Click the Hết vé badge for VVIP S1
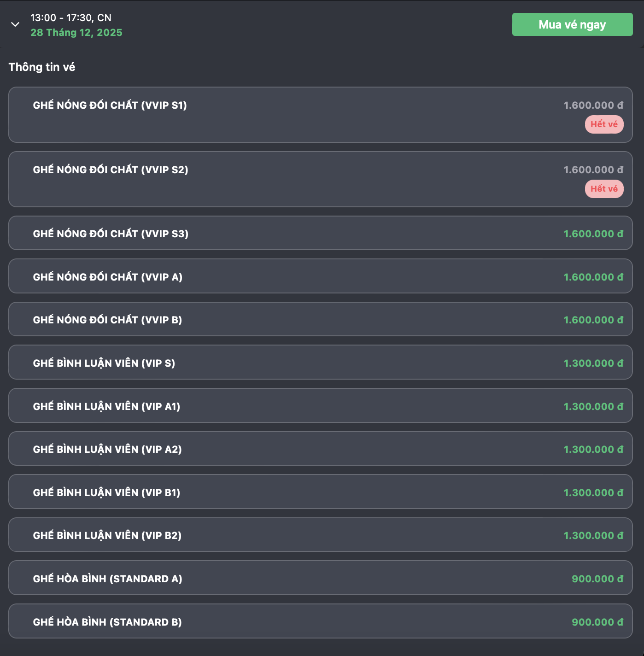 (x=604, y=124)
